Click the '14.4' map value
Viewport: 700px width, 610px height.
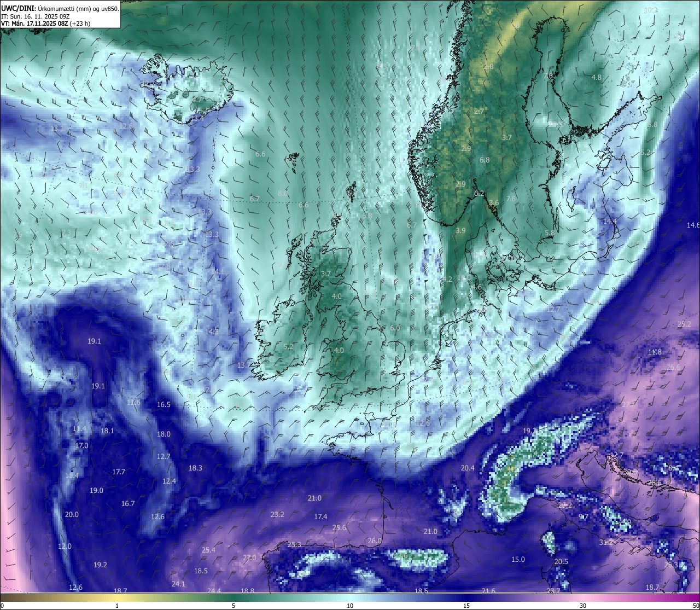pyautogui.click(x=610, y=221)
